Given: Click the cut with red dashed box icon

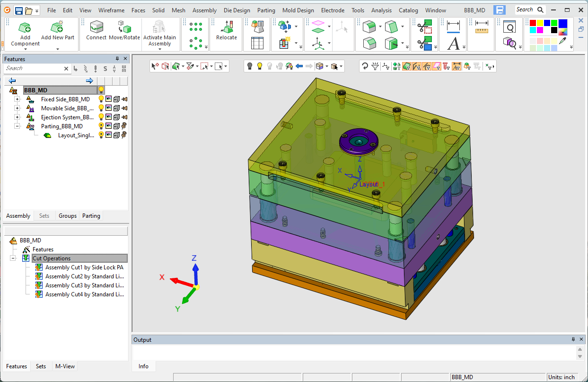Looking at the screenshot, I should [424, 27].
